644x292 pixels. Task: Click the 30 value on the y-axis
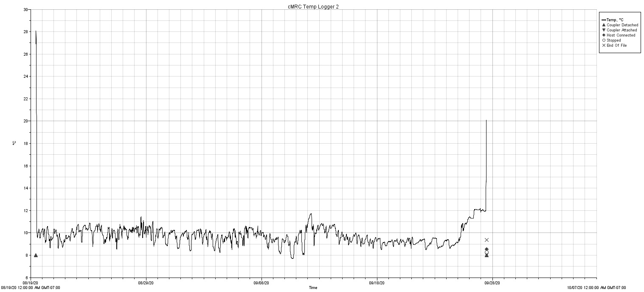click(x=25, y=9)
